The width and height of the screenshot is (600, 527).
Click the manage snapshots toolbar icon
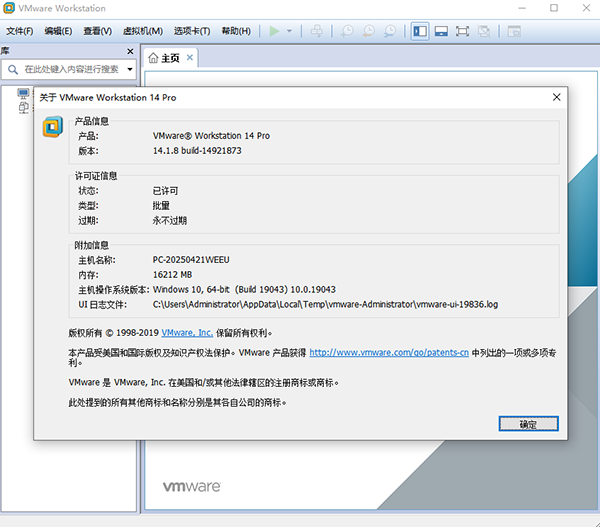coord(390,31)
